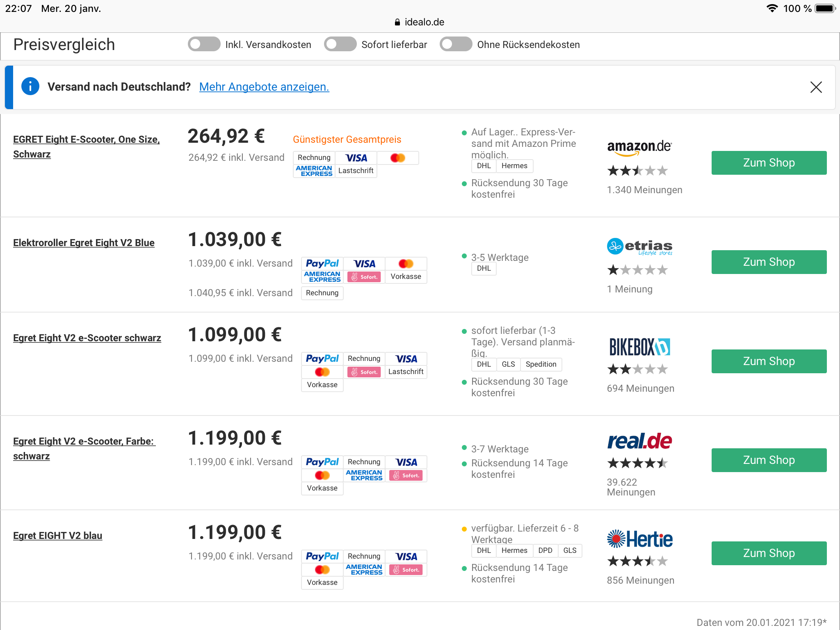Open 856 Meinungen reviews for Hertie

pyautogui.click(x=640, y=580)
